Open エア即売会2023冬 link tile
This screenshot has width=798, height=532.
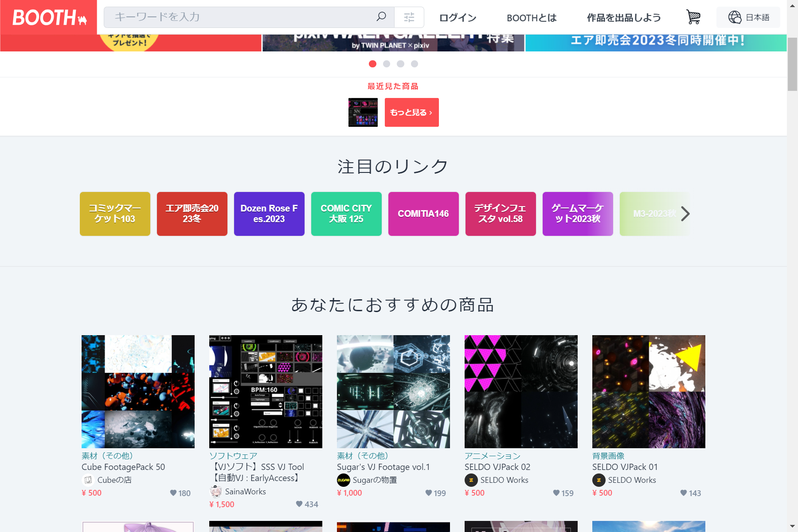pyautogui.click(x=192, y=214)
